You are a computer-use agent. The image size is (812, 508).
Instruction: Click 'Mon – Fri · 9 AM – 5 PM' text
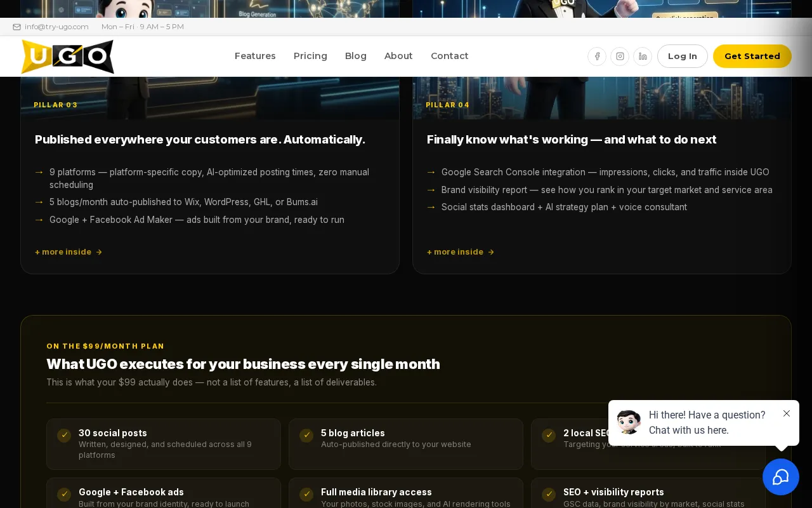click(143, 27)
